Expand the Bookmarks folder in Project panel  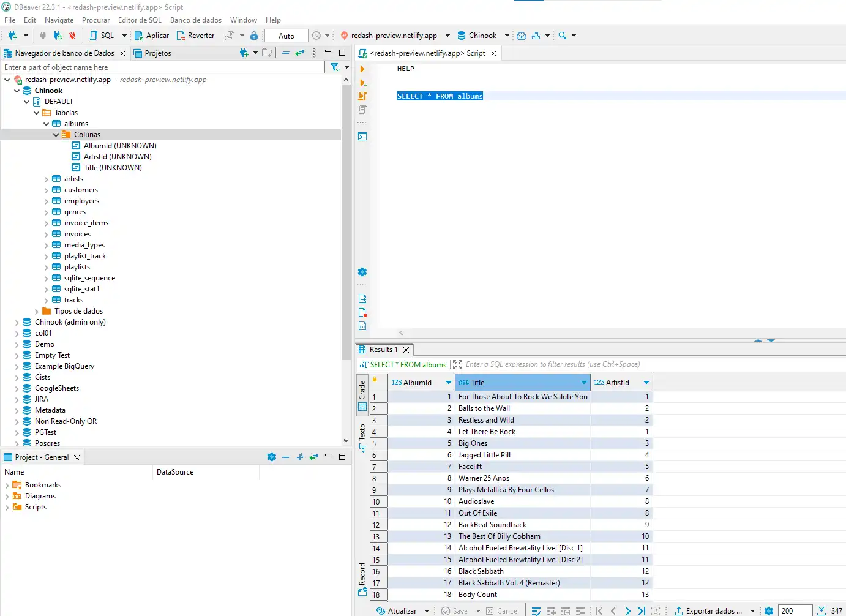7,485
